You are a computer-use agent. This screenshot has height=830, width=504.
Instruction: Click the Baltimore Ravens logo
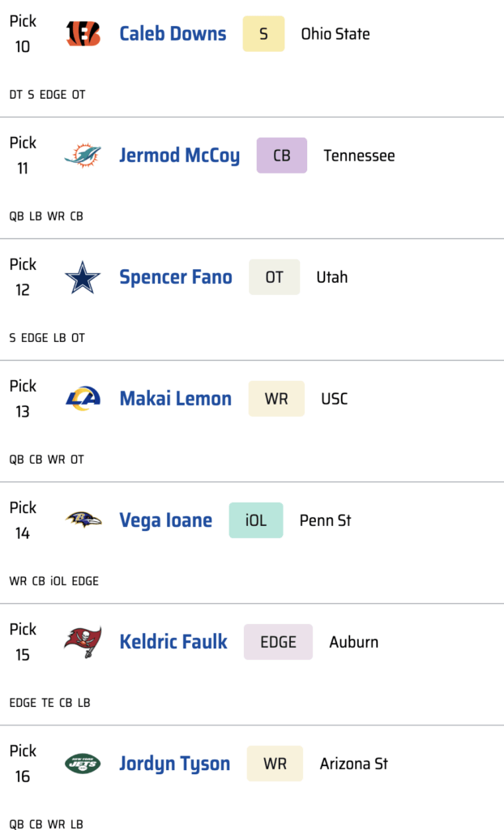pyautogui.click(x=83, y=520)
